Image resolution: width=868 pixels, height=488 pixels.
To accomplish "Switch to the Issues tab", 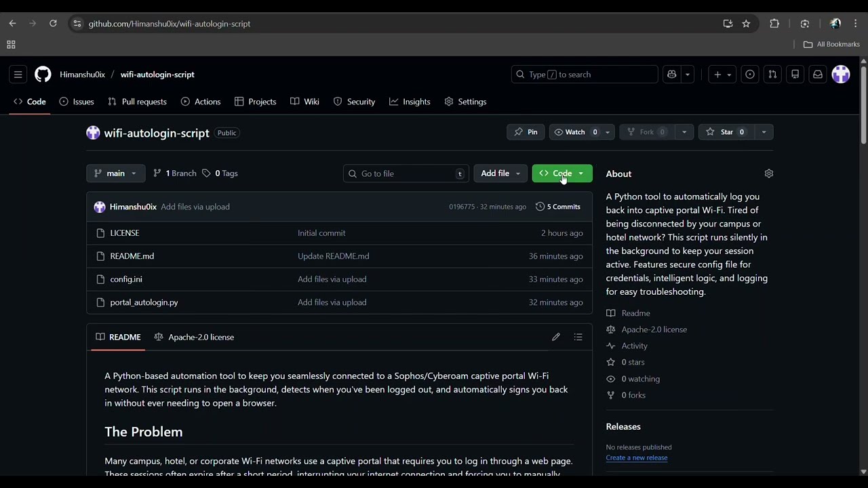I will pyautogui.click(x=77, y=102).
